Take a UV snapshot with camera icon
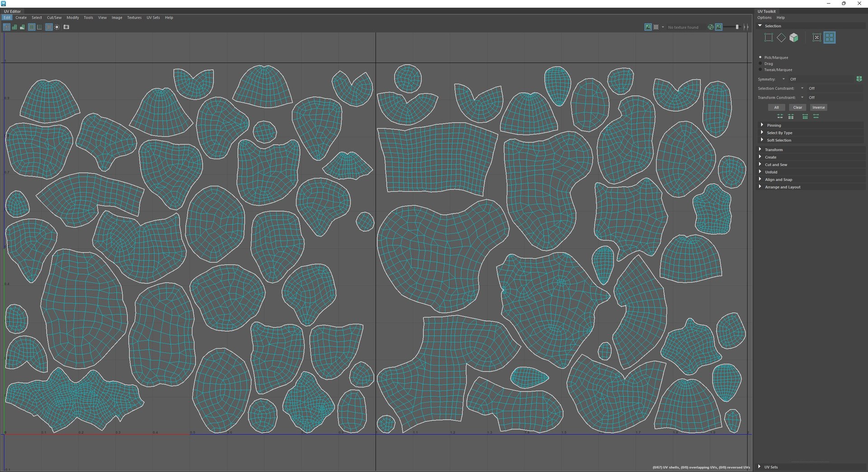 (66, 27)
